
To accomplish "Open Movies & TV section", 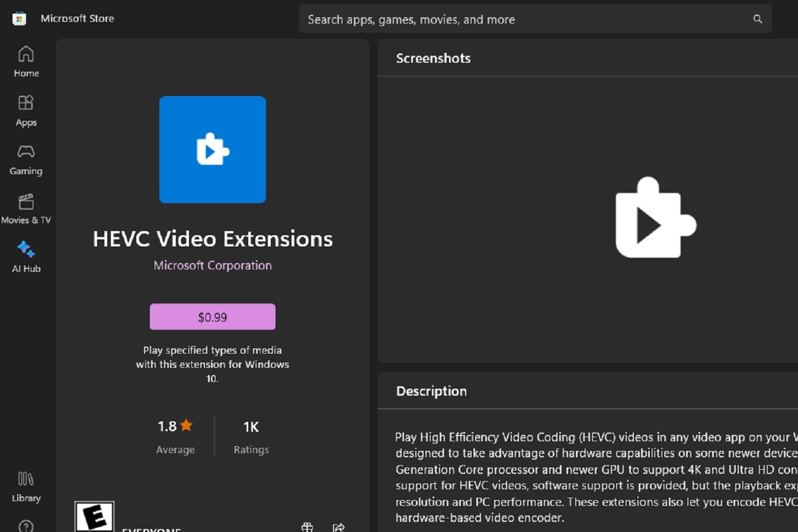I will click(26, 209).
